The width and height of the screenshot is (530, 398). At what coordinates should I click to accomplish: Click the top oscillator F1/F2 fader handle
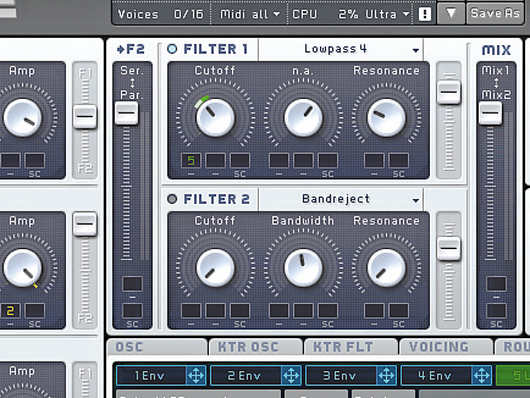pos(85,116)
